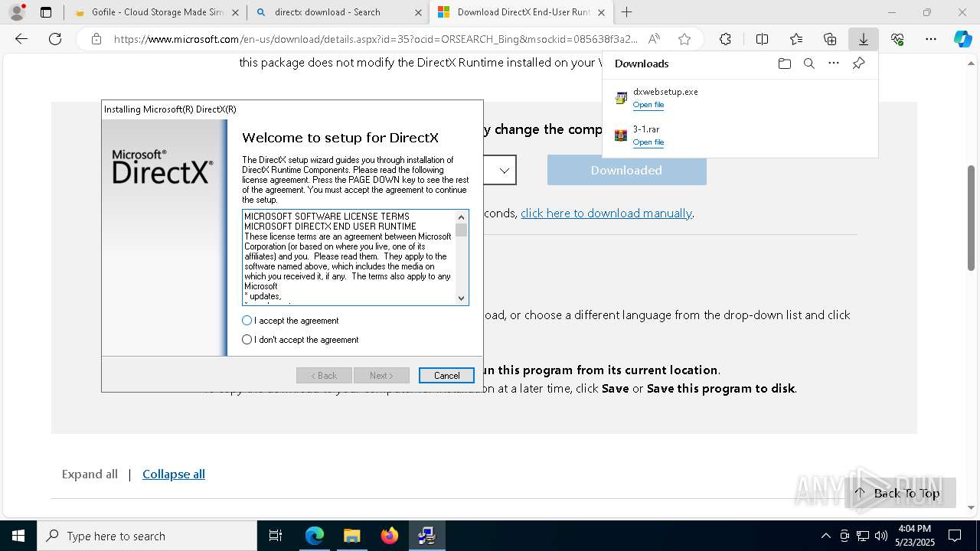Launch the Copilot sidebar icon

[962, 39]
